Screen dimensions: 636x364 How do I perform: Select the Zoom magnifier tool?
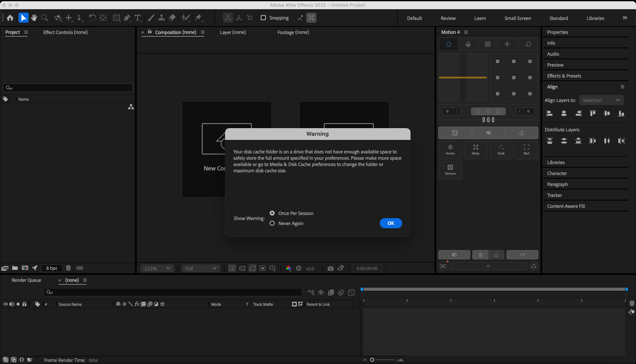pos(45,18)
